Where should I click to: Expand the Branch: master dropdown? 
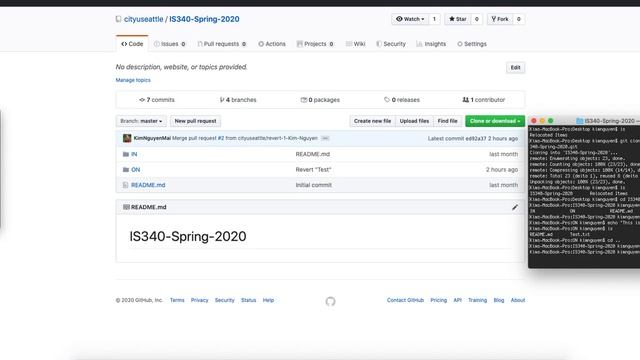pyautogui.click(x=141, y=121)
